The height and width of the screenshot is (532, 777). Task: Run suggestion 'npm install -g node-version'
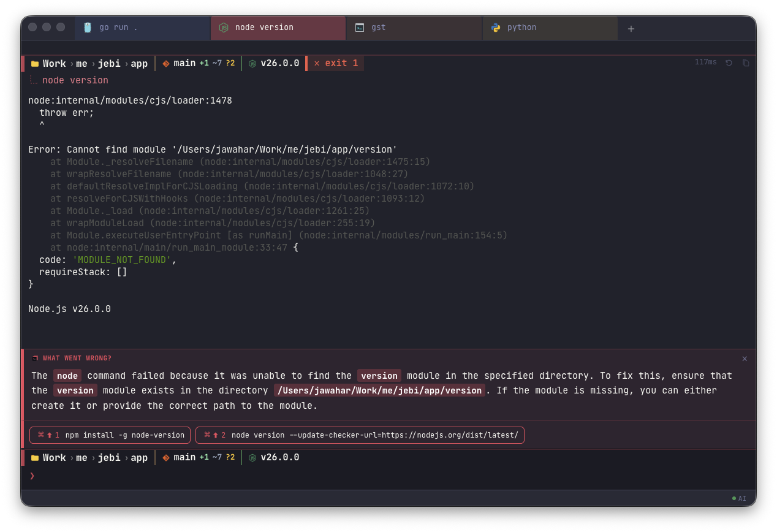(110, 435)
